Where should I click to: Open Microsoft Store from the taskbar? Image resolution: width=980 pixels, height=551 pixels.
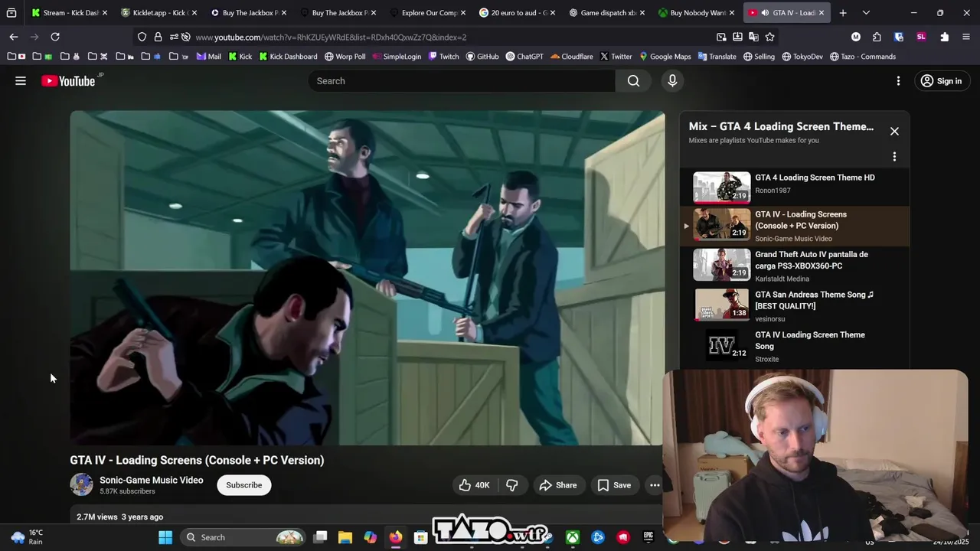[x=420, y=537]
